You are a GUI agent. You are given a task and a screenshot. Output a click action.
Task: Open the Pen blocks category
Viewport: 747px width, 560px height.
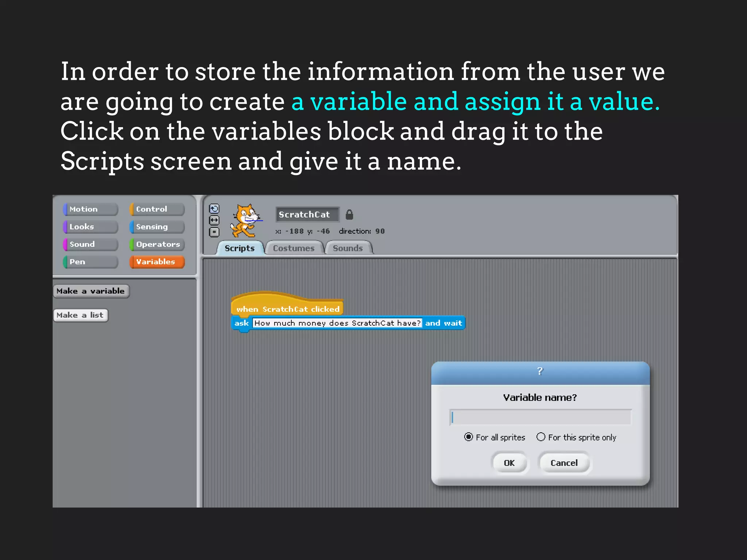tap(90, 262)
